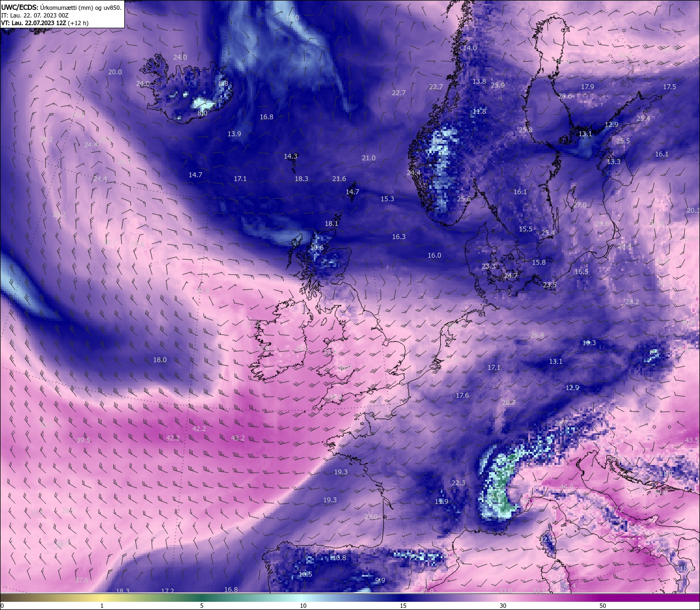The image size is (700, 610).
Task: Click the 28.2 value label
Action: click(x=632, y=302)
